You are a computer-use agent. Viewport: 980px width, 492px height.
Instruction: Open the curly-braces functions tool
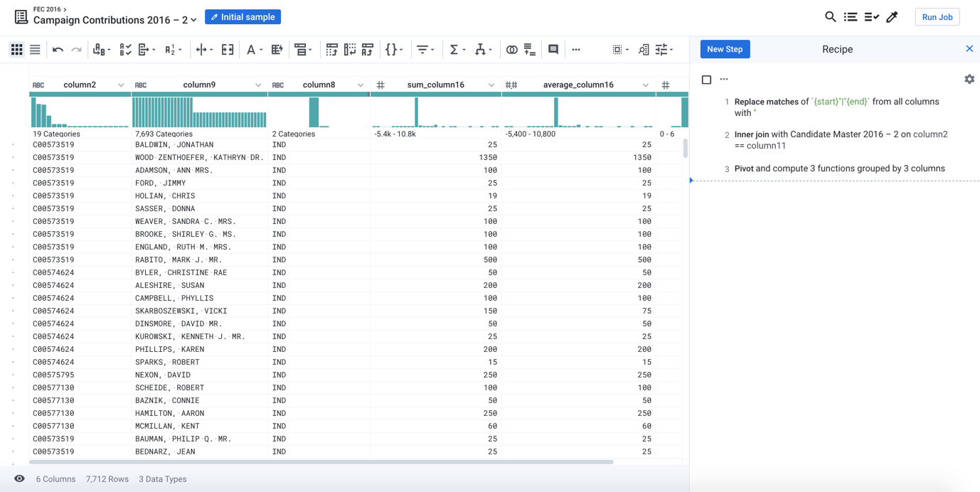392,49
